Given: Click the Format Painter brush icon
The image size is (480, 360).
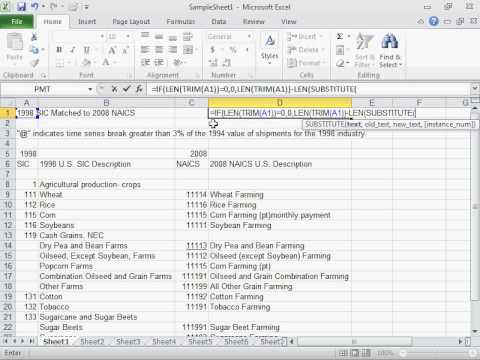Looking at the screenshot, I should pos(35,63).
